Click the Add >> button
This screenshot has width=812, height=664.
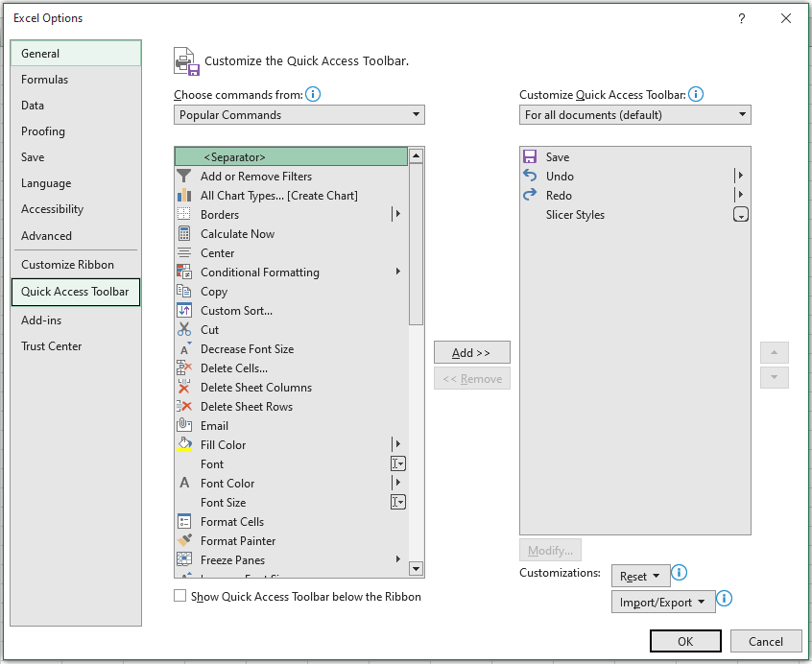click(x=472, y=352)
